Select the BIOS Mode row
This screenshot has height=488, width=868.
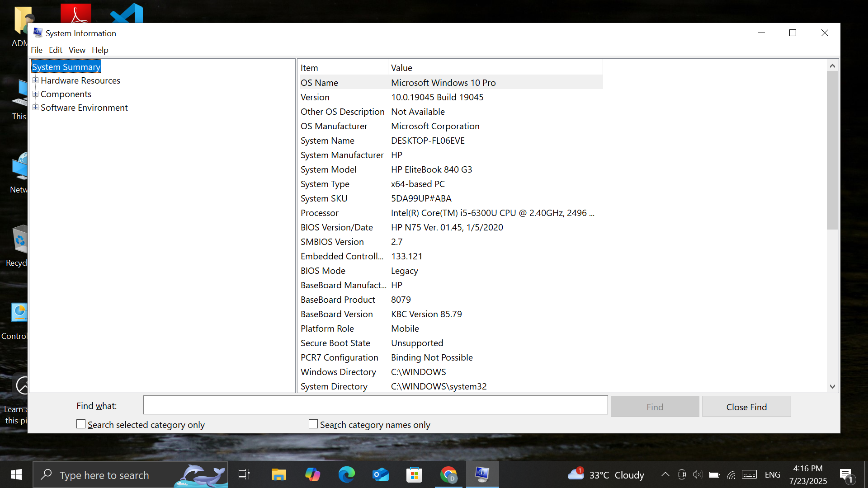(450, 271)
